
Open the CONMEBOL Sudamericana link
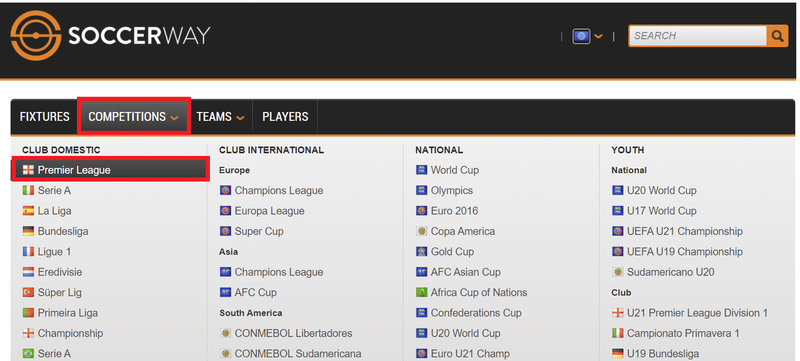tap(298, 353)
